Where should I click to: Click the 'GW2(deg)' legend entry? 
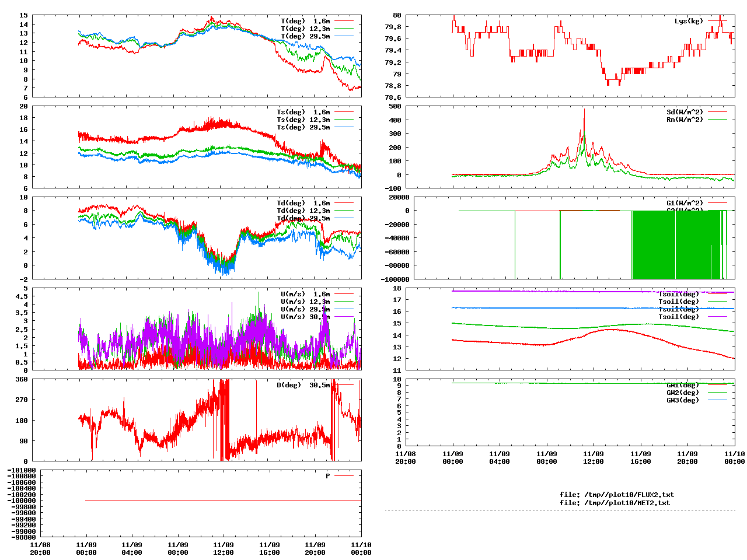(x=683, y=393)
